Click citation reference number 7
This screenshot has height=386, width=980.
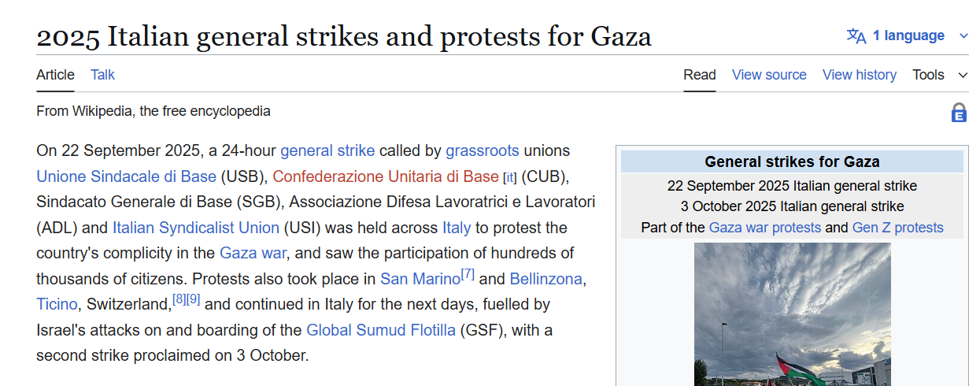(468, 274)
